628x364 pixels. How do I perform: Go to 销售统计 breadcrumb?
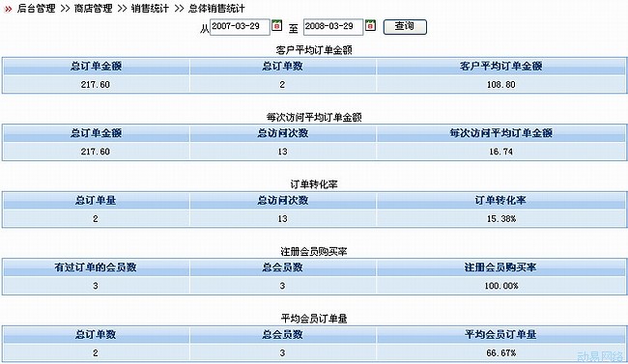click(x=150, y=9)
